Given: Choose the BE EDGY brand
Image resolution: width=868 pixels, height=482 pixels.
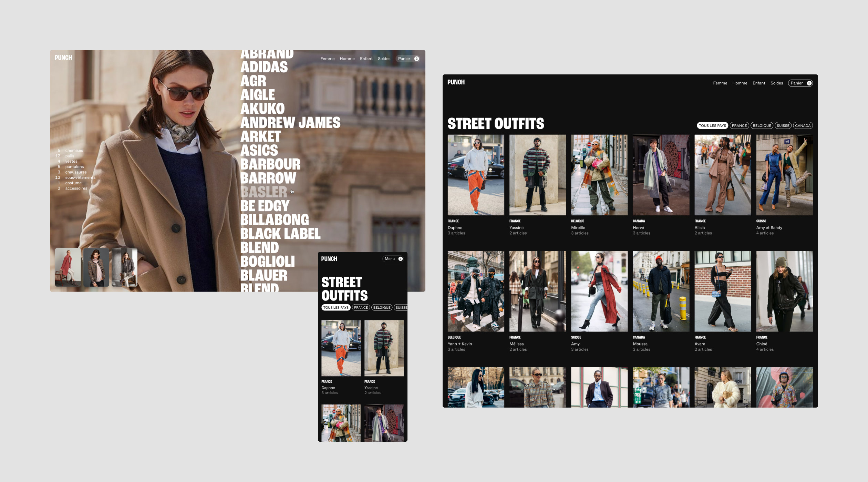Looking at the screenshot, I should (x=265, y=206).
